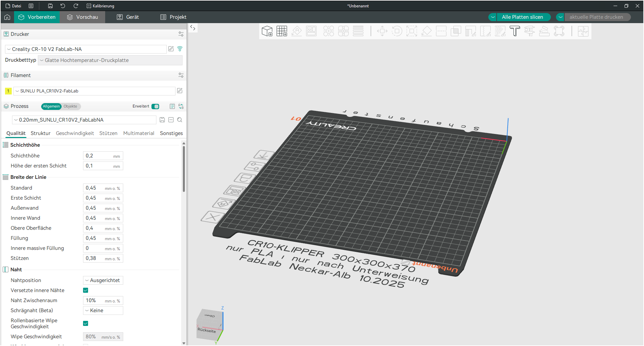Screen dimensions: 644x346
Task: Select the Scale tool
Action: 412,31
